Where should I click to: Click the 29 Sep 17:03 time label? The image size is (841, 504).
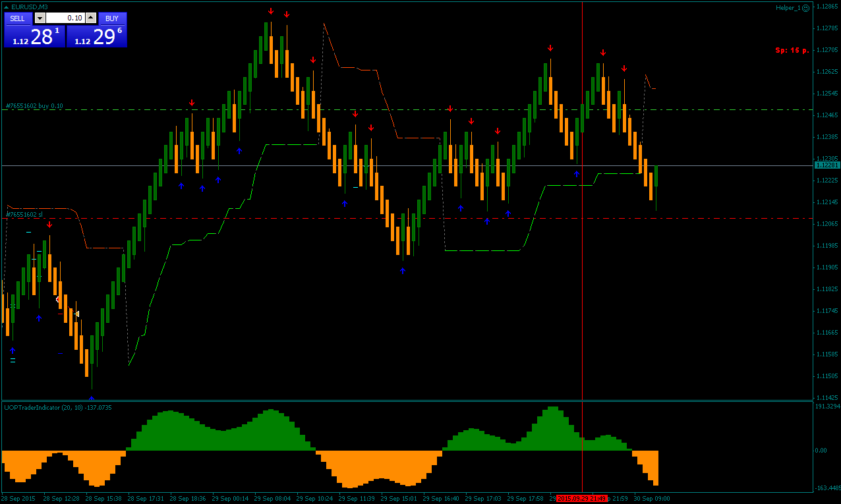tap(483, 499)
